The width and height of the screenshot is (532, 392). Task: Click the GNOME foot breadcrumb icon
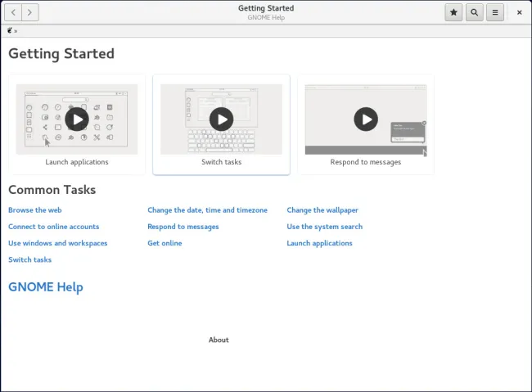coord(10,30)
